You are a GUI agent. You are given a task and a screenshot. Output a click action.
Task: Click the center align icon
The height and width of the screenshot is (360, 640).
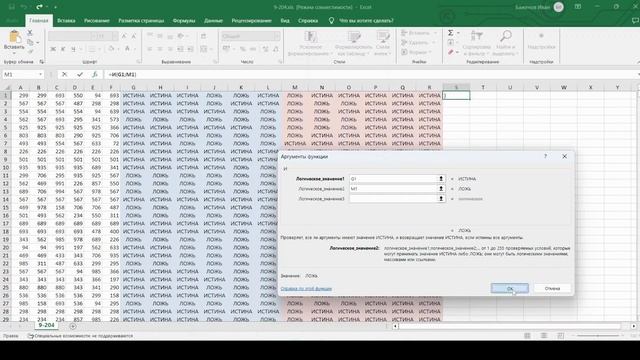click(x=160, y=49)
